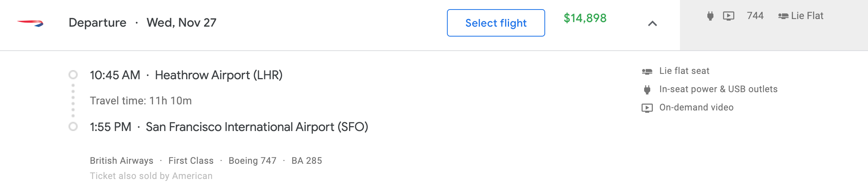
Task: Click the Travel time: 11h 10m text
Action: (140, 101)
